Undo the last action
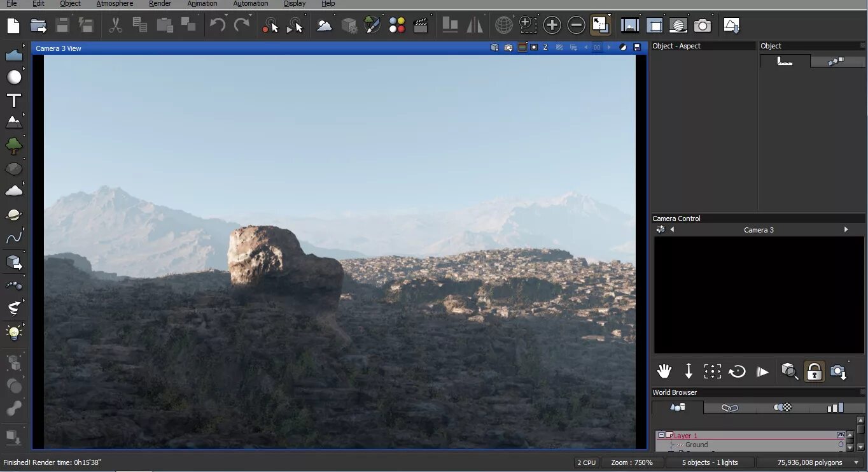 (218, 25)
